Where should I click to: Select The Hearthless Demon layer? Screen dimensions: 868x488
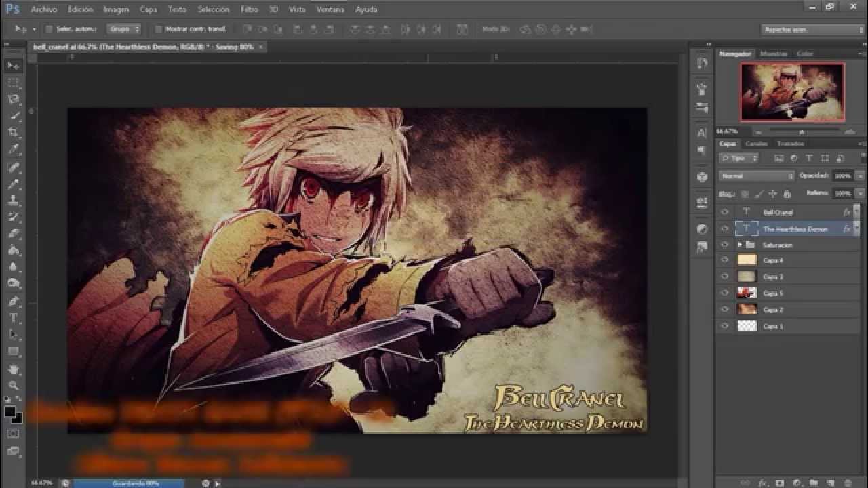coord(800,229)
